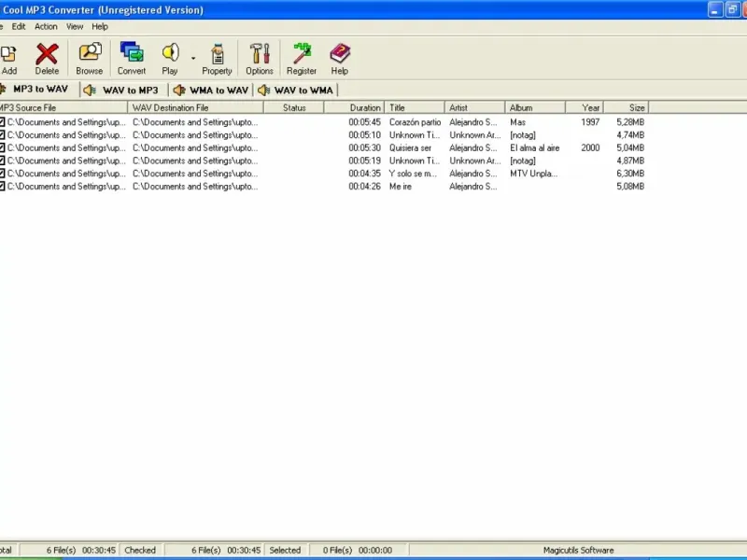Sort by the Size column header

[627, 107]
